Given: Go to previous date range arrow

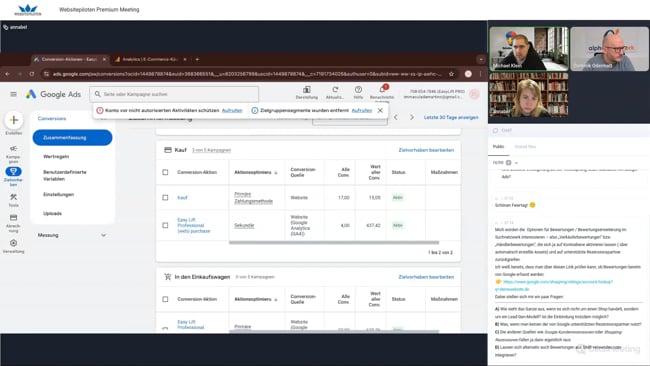Looking at the screenshot, I should (x=396, y=117).
